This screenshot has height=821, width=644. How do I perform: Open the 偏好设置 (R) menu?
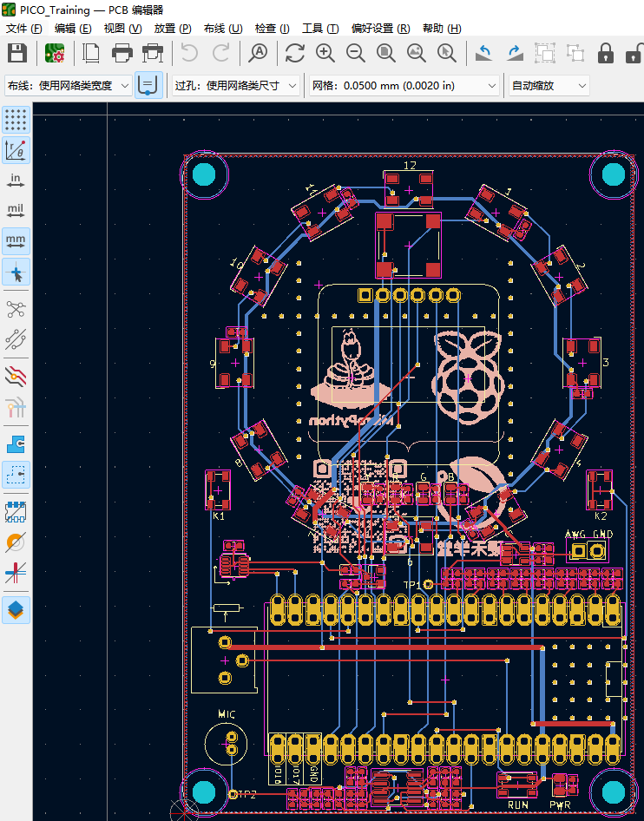(380, 29)
